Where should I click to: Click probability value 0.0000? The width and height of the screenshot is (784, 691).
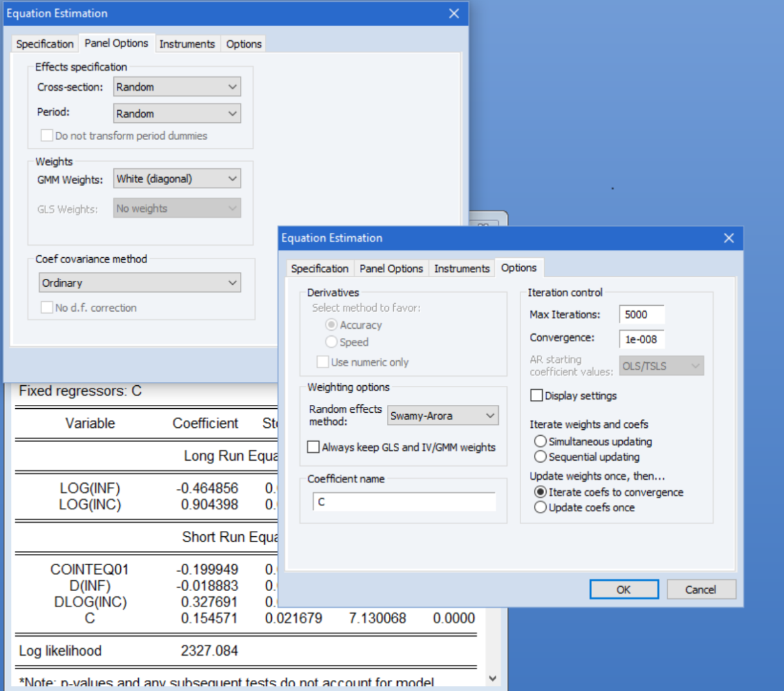pyautogui.click(x=454, y=618)
